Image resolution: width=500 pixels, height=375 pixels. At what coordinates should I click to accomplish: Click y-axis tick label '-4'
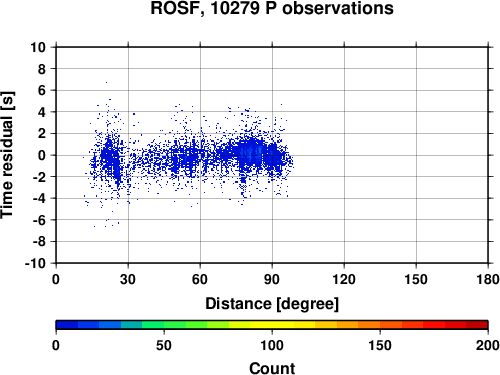(39, 198)
